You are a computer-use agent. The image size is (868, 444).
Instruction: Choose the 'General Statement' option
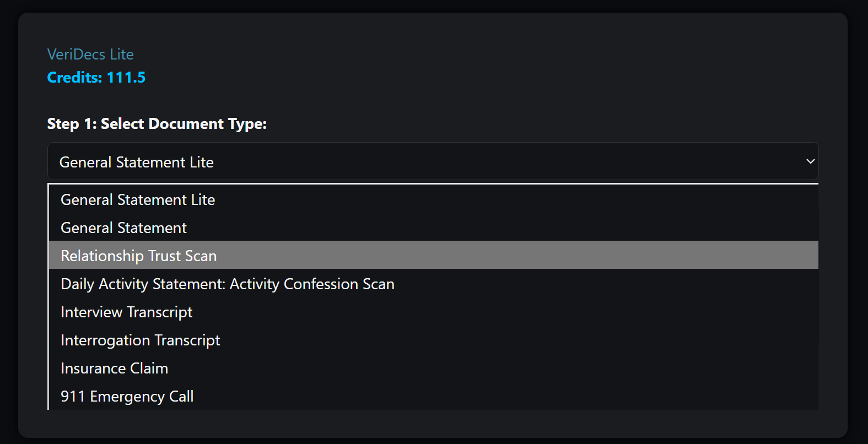(x=123, y=228)
